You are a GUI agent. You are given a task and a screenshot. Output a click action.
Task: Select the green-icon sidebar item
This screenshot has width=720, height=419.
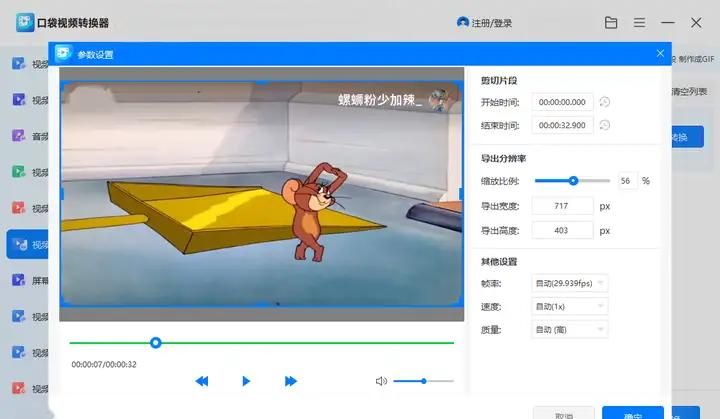click(28, 172)
